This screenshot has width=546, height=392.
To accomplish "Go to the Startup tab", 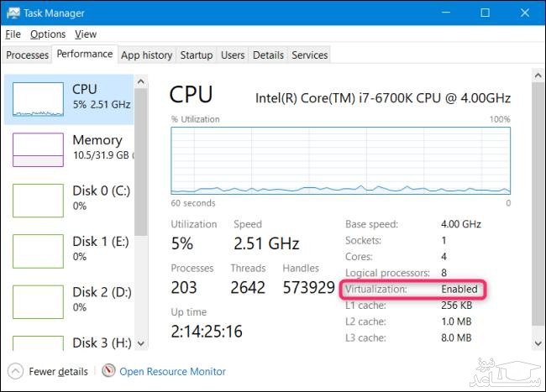I will point(196,55).
